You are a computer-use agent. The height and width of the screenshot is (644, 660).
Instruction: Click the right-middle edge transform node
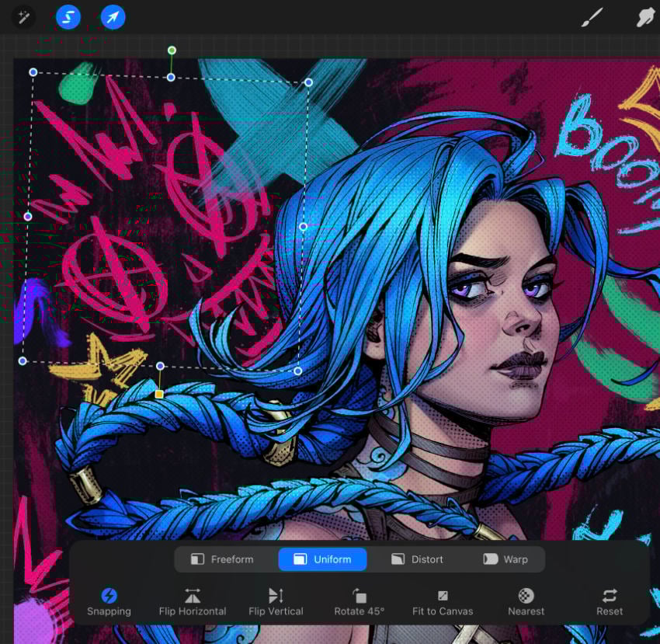[303, 227]
